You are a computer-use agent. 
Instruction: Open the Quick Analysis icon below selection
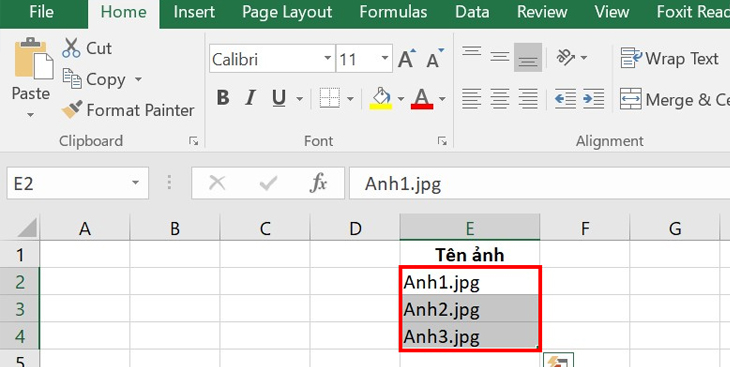(558, 360)
